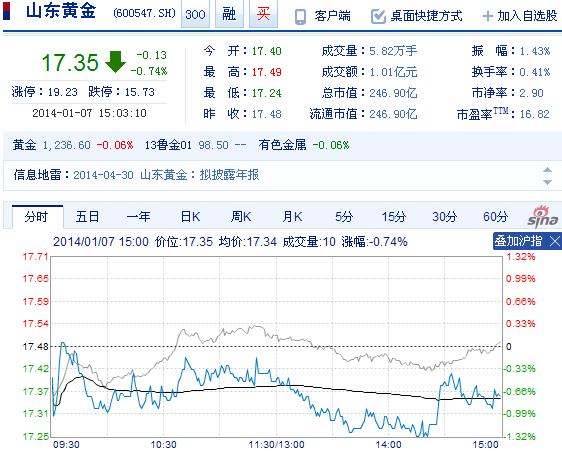Click the 涨停 value 19.23

(63, 92)
